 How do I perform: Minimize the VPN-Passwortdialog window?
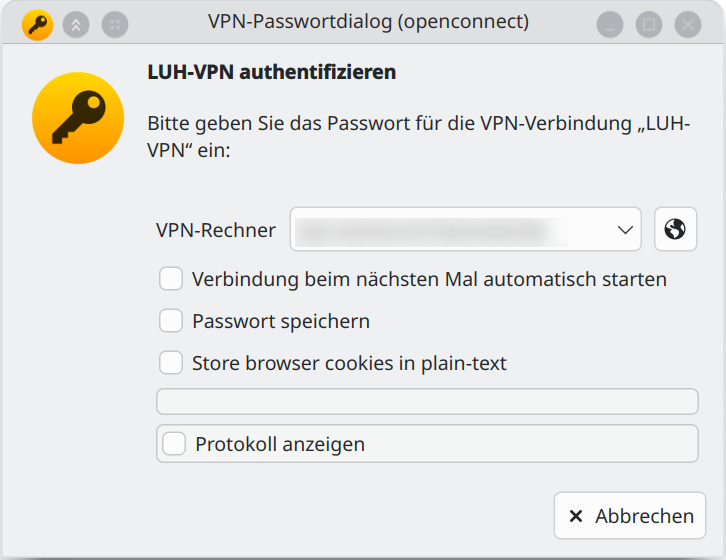[611, 24]
